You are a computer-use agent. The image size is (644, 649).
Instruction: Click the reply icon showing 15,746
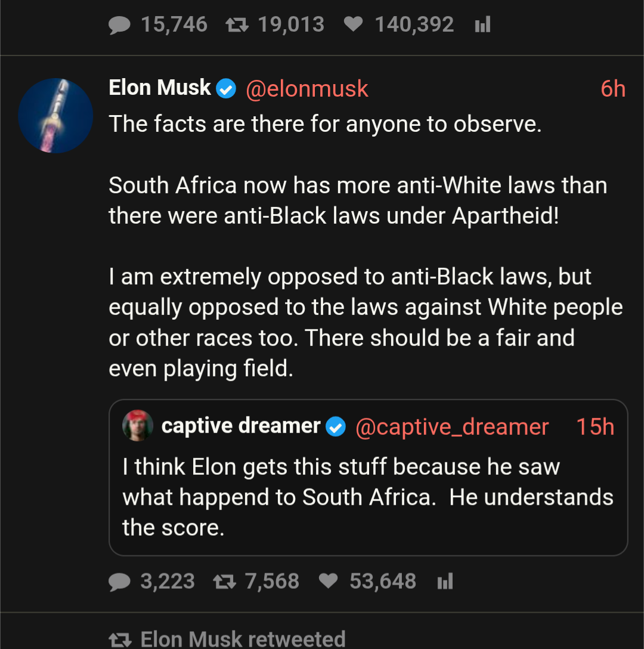(x=120, y=24)
